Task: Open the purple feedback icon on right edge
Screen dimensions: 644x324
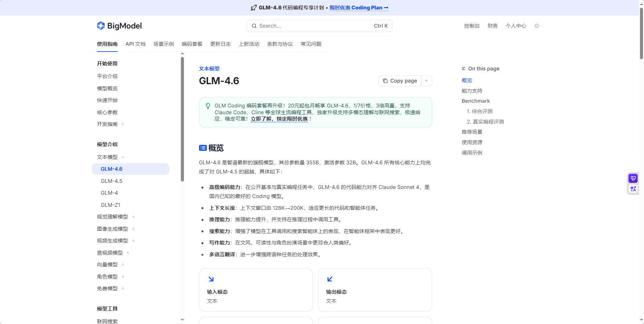Action: click(633, 178)
